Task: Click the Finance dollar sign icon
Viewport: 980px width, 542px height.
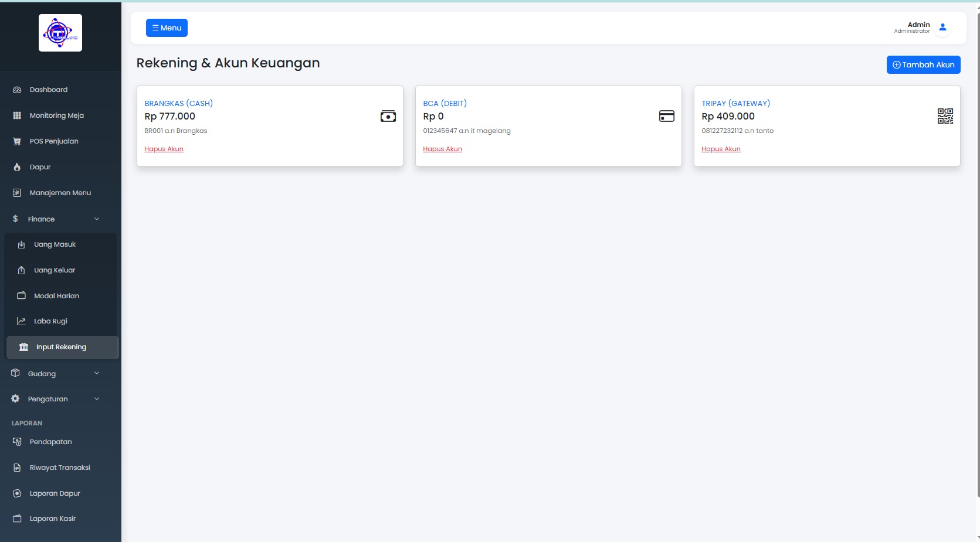Action: coord(15,219)
